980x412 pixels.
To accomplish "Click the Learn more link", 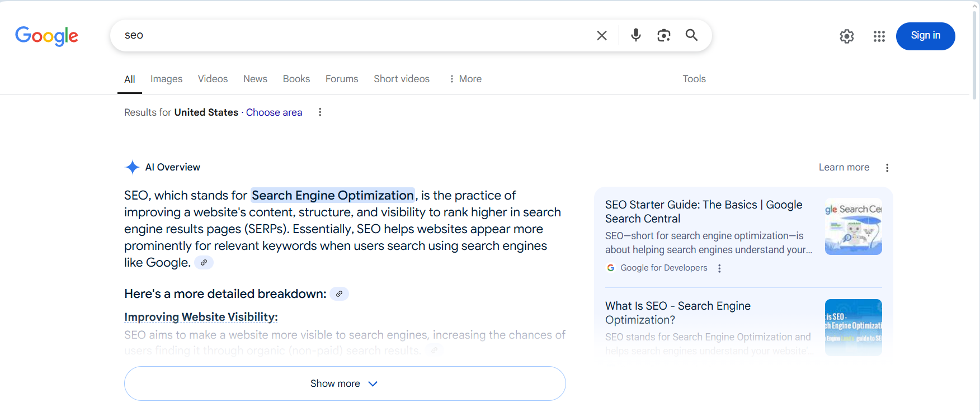I will (x=844, y=167).
